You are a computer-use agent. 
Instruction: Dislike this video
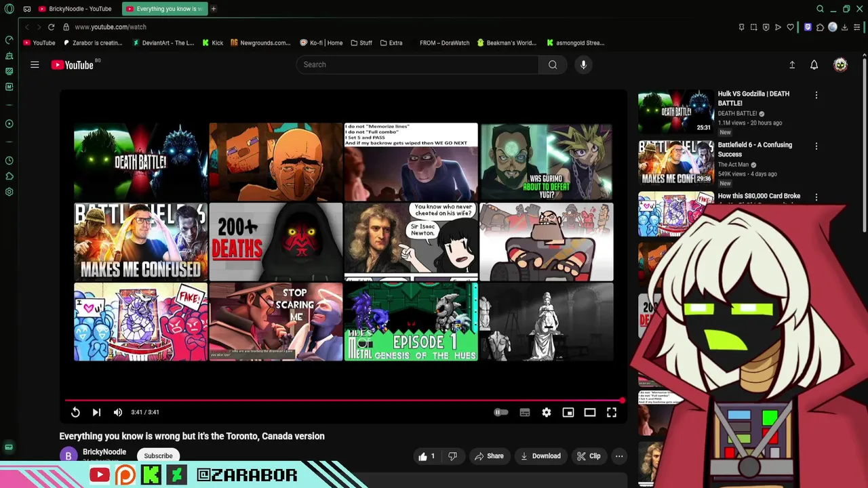(452, 456)
